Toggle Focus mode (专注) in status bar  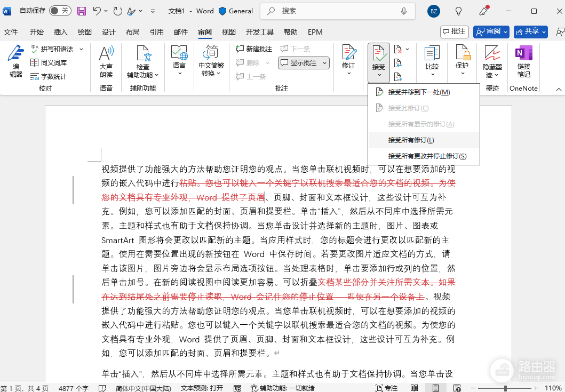(x=387, y=388)
